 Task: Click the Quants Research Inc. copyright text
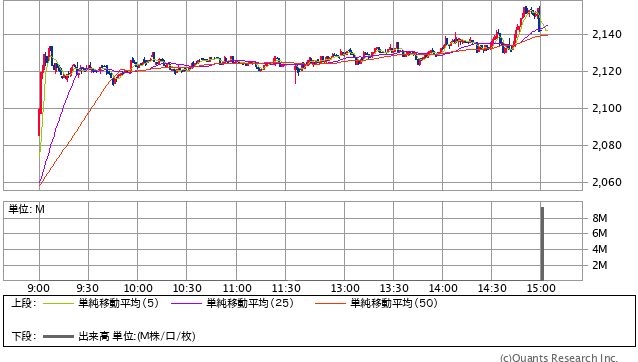[559, 358]
